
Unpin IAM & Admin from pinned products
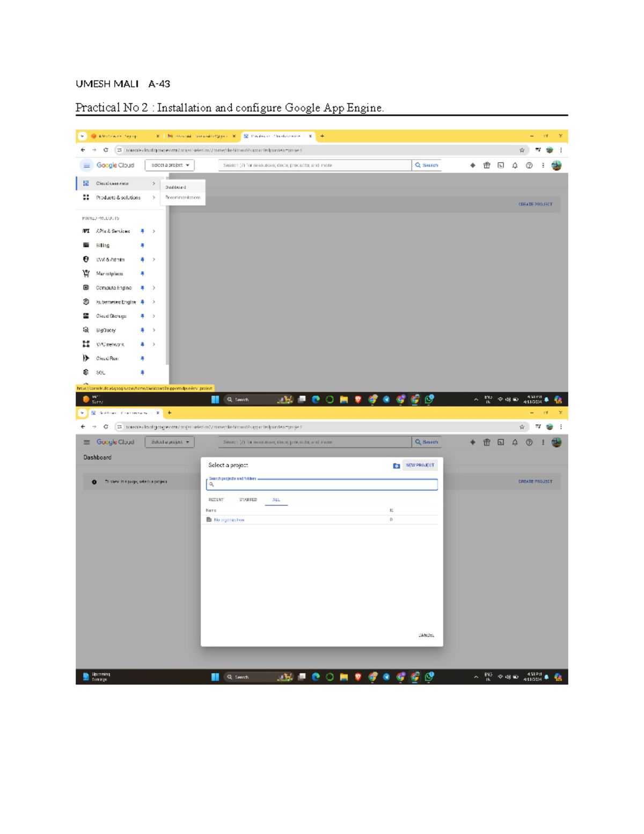click(142, 259)
